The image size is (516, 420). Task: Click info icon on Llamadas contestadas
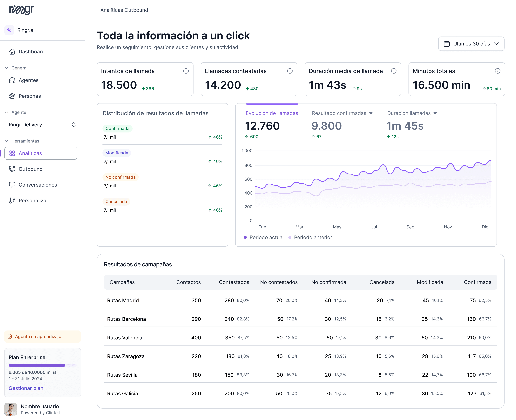click(x=290, y=71)
